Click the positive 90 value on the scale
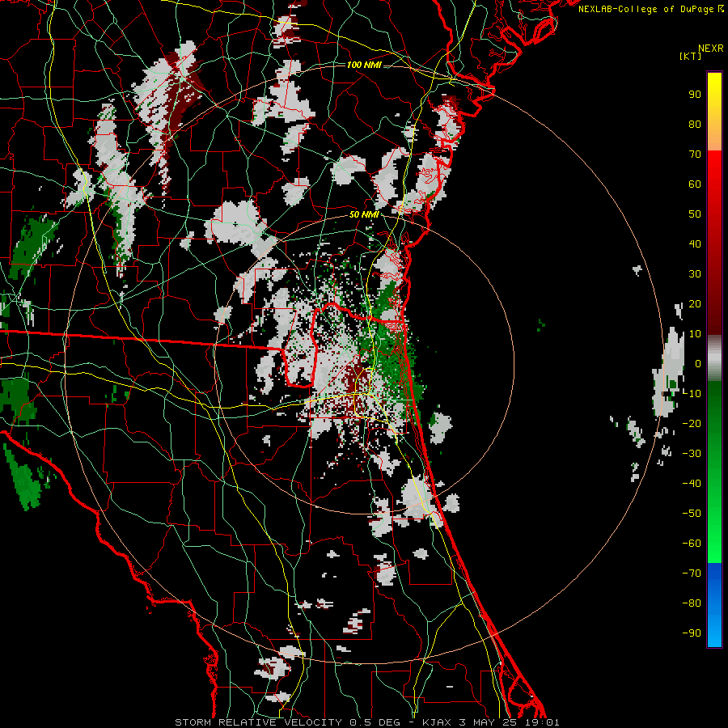Viewport: 728px width, 728px height. click(x=695, y=95)
